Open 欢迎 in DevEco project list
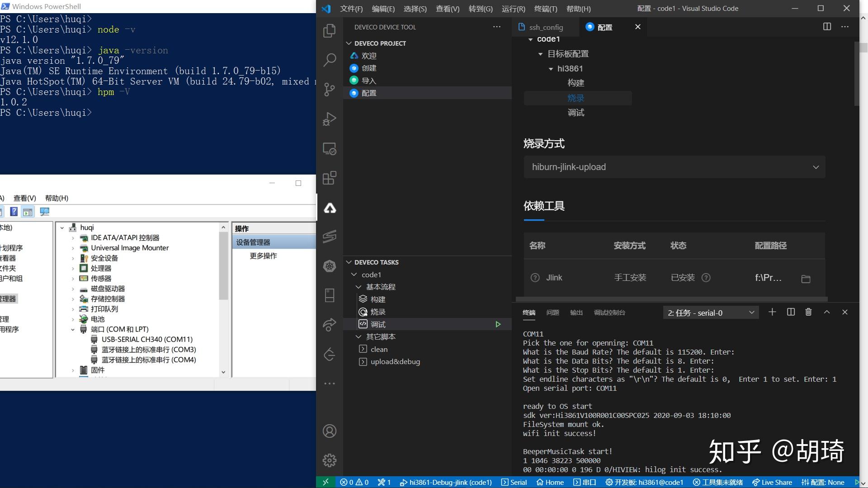The image size is (868, 488). pos(369,56)
